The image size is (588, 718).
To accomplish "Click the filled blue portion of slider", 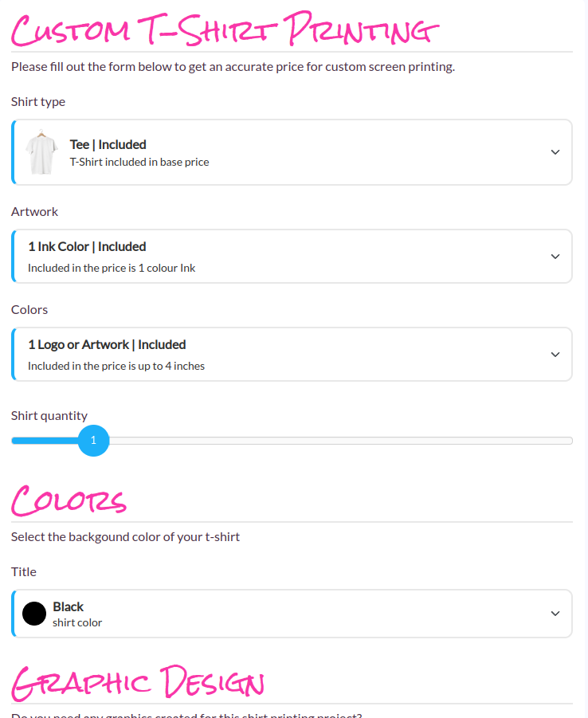I will pos(45,441).
